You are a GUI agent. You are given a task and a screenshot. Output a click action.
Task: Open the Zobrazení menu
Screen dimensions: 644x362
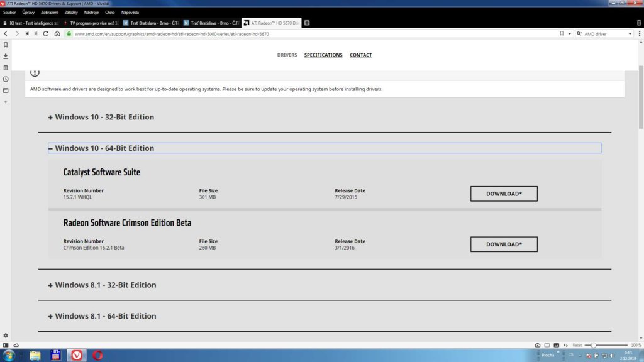(x=49, y=13)
